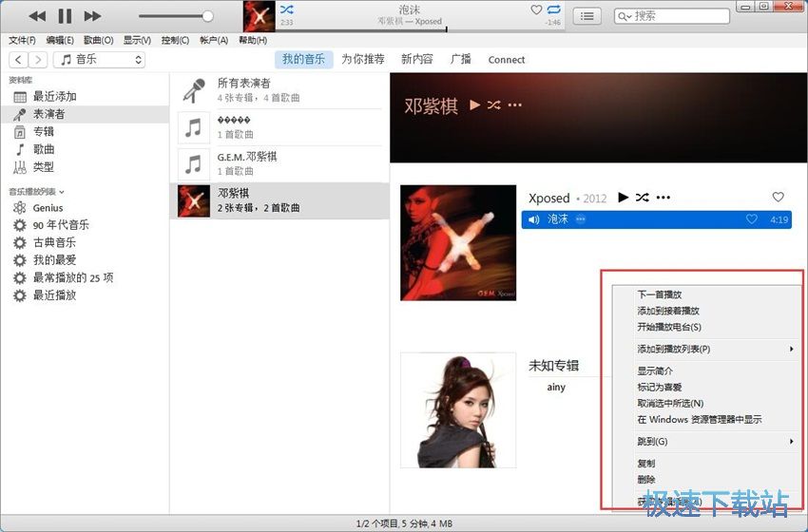Viewport: 808px width, 532px height.
Task: Go forward with the right arrow button
Action: click(38, 60)
